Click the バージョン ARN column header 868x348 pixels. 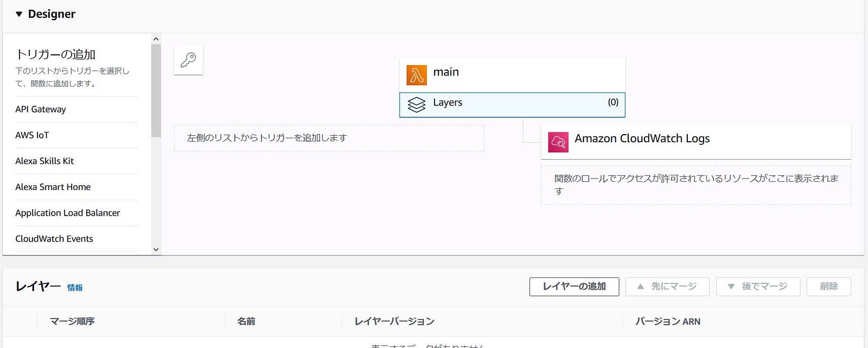668,321
